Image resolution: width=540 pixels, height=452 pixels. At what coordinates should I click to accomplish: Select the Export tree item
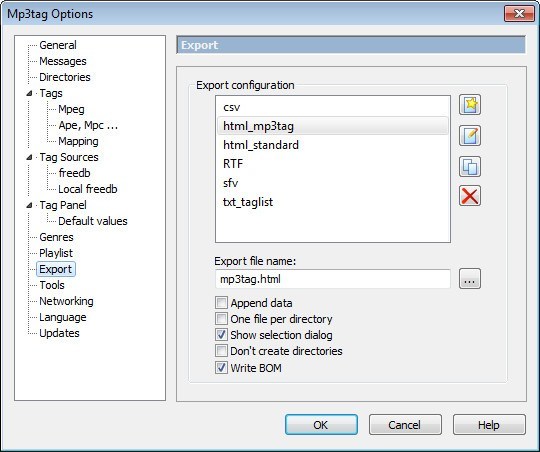[x=55, y=269]
